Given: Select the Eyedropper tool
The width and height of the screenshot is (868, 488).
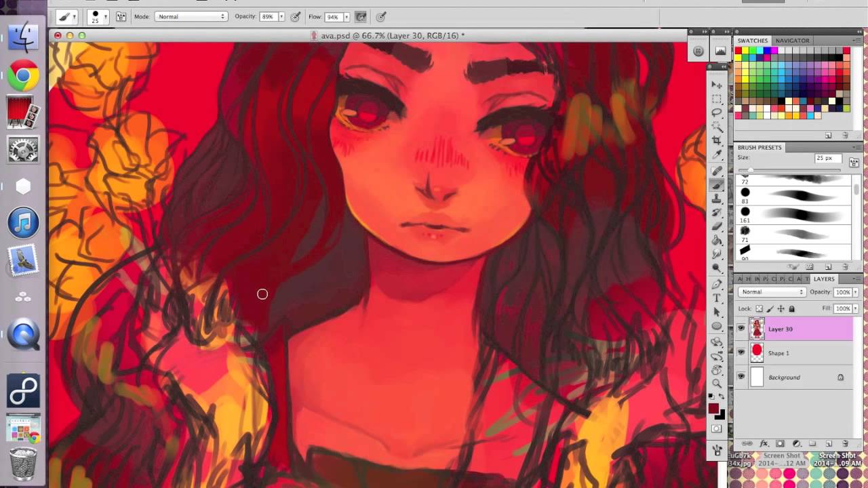Looking at the screenshot, I should point(717,155).
